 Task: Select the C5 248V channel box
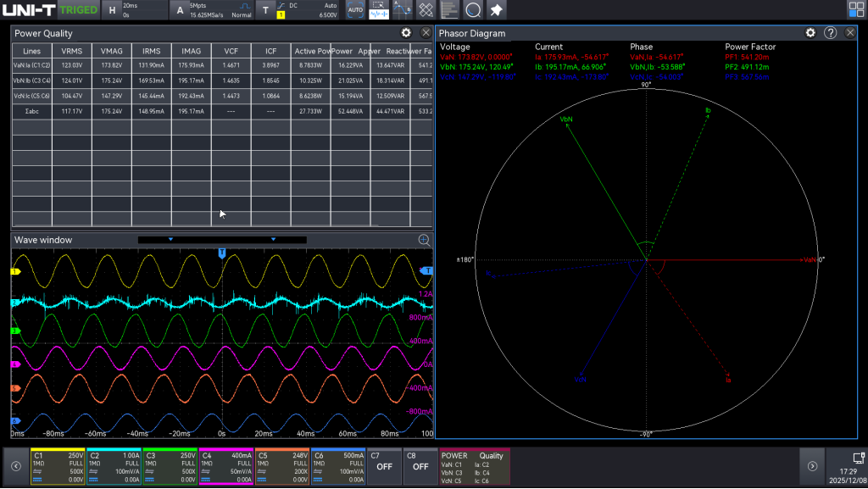pyautogui.click(x=281, y=466)
